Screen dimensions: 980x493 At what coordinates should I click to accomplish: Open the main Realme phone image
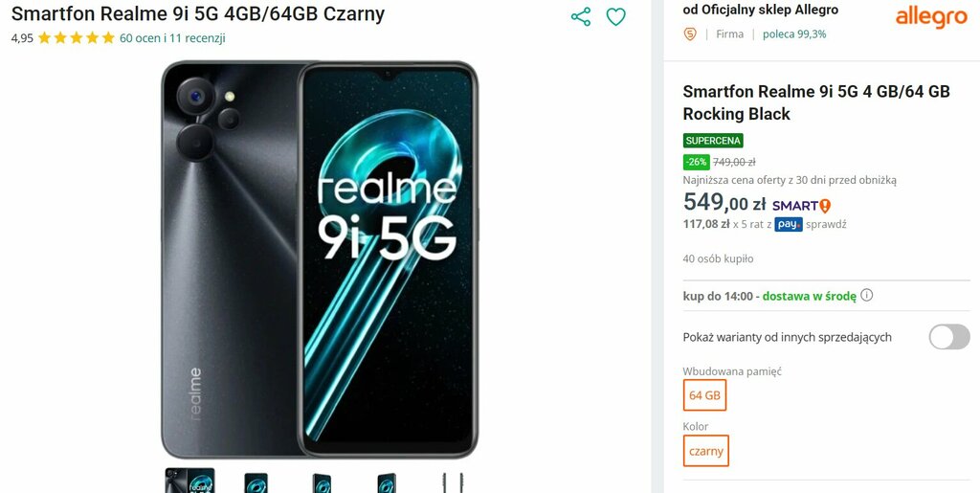pyautogui.click(x=320, y=259)
